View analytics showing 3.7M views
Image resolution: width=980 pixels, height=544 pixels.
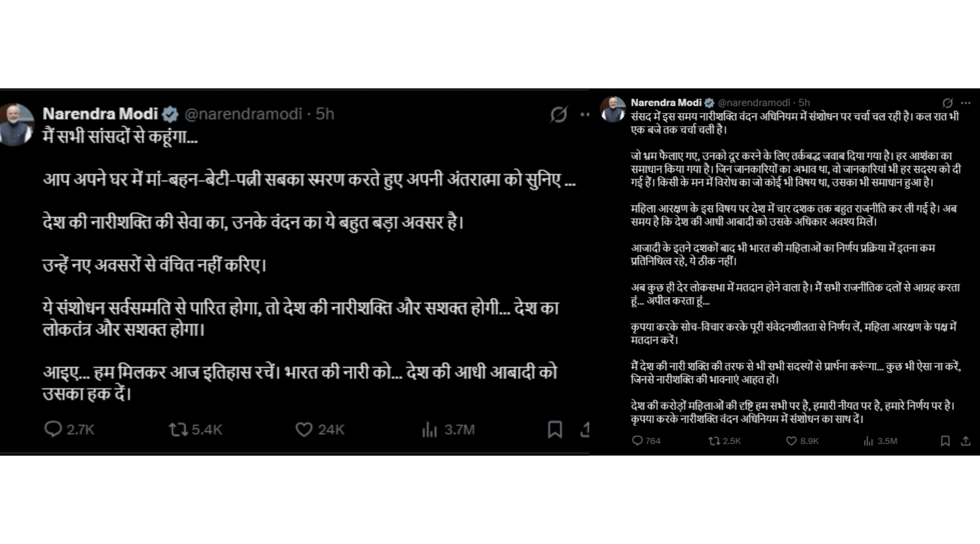click(x=429, y=429)
